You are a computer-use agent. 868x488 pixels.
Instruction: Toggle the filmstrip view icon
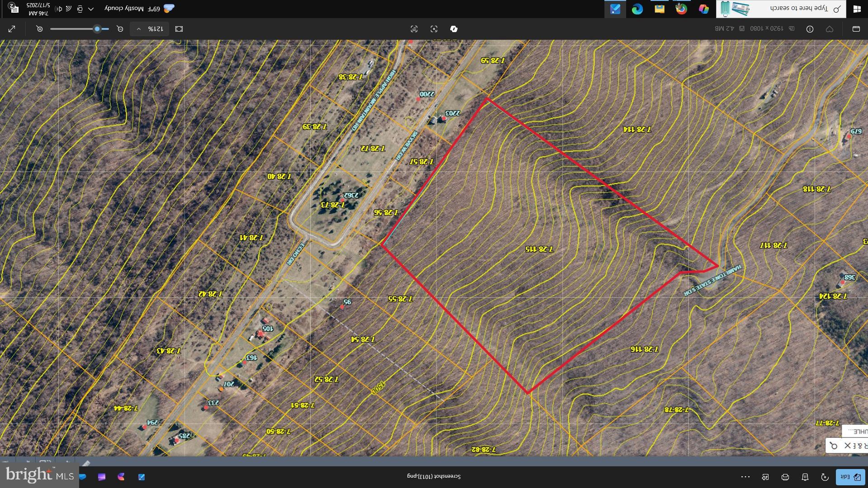[856, 29]
